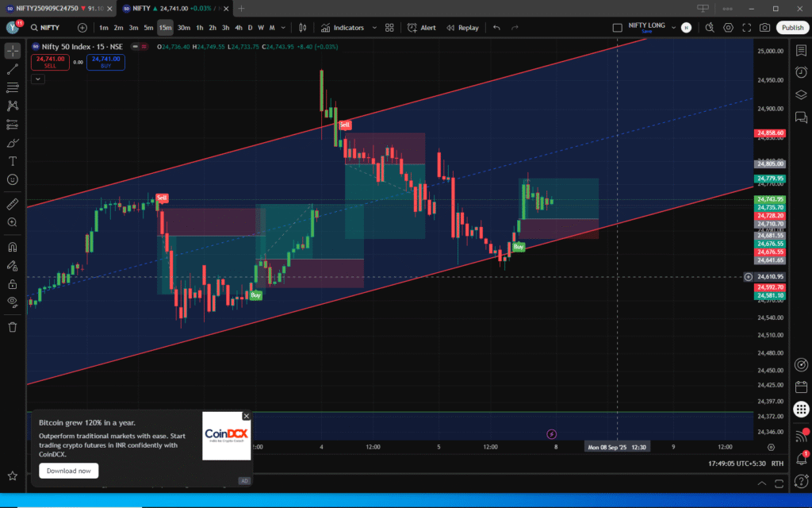Select the 30m timeframe
812x508 pixels.
pyautogui.click(x=183, y=28)
